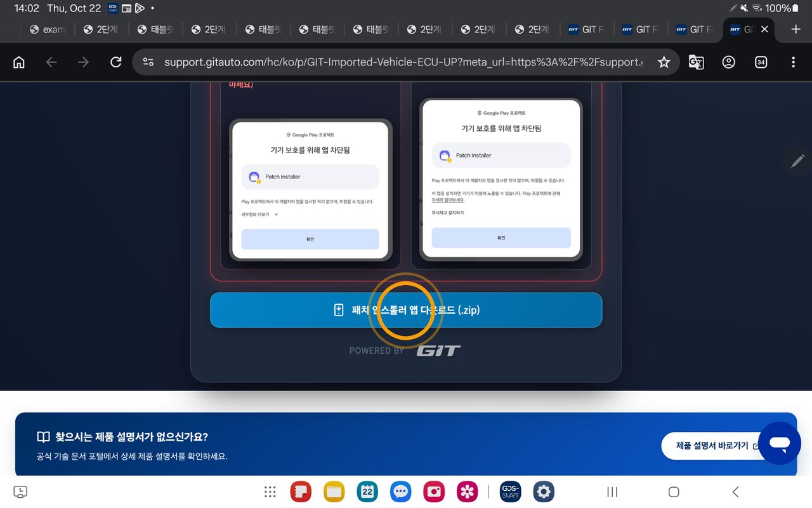The height and width of the screenshot is (508, 812).
Task: Click the GIT logo under POWERED BY
Action: [438, 350]
